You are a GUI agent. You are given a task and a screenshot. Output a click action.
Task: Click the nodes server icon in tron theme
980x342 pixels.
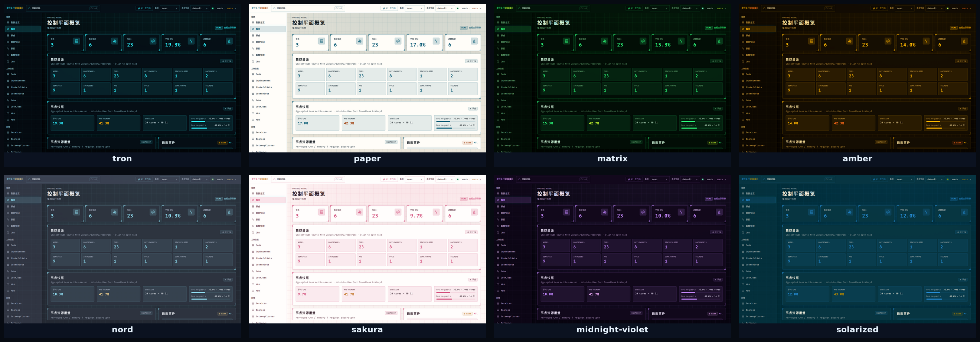pyautogui.click(x=77, y=41)
